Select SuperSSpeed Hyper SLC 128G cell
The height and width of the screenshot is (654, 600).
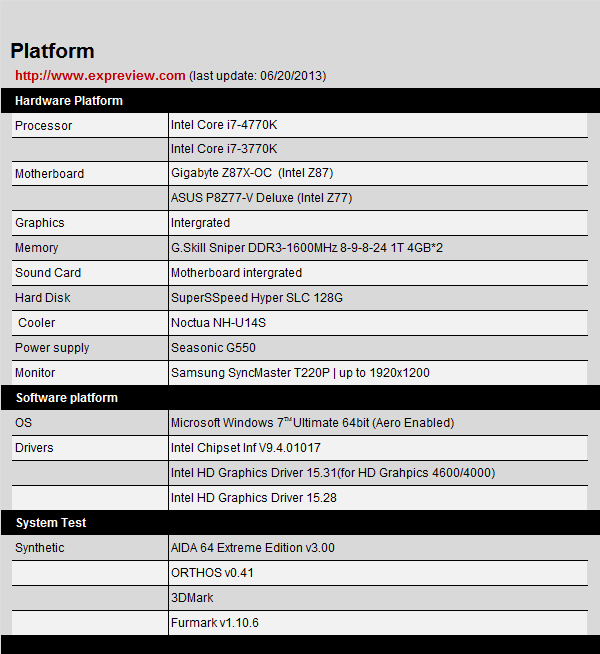tap(378, 298)
